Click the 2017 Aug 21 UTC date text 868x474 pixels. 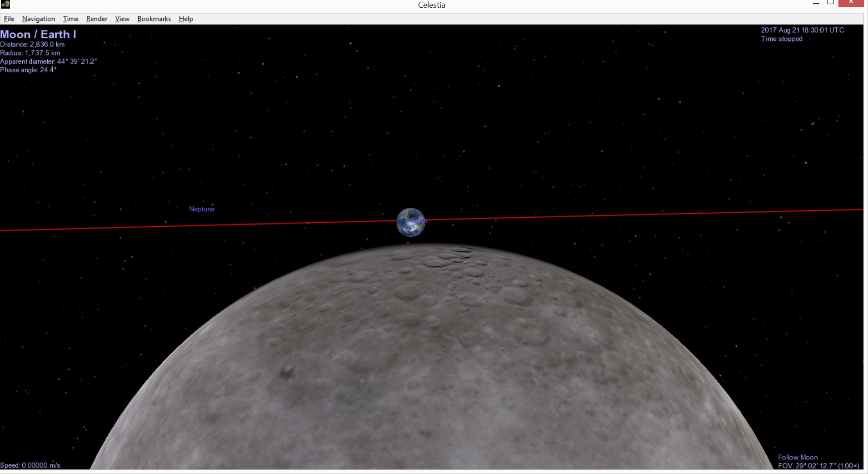point(803,30)
